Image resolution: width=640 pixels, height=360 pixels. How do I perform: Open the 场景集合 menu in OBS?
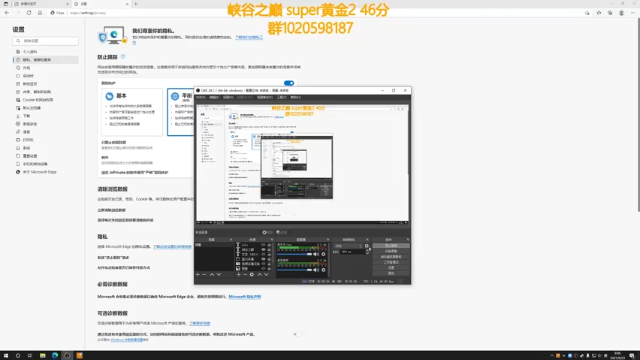[x=265, y=97]
